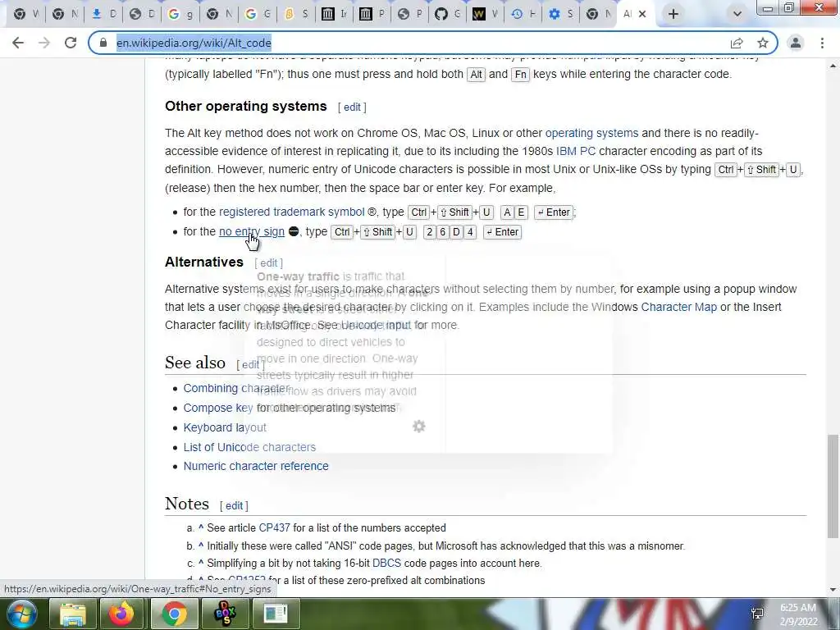Viewport: 840px width, 630px height.
Task: Jump back via caret of note b
Action: coord(201,546)
